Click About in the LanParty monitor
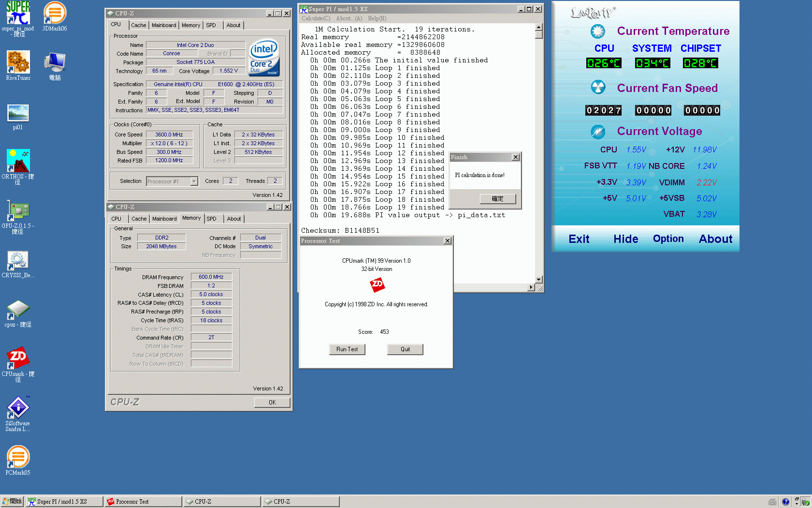 [715, 239]
